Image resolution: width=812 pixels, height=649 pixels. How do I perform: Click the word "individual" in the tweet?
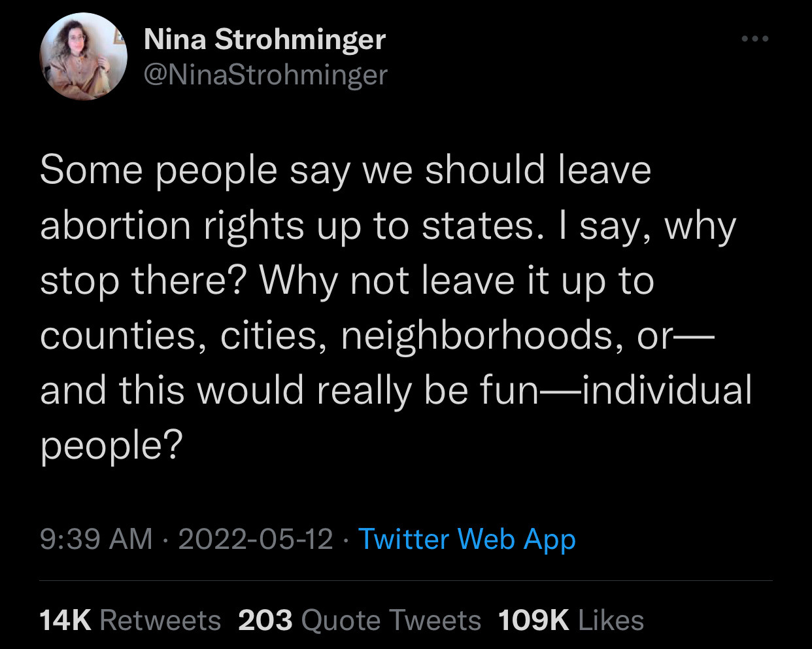(667, 391)
